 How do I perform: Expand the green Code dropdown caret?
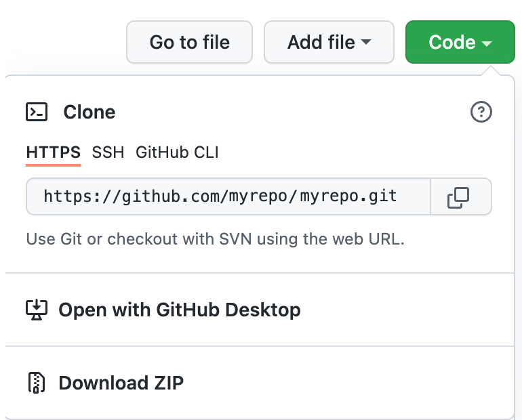click(x=487, y=43)
